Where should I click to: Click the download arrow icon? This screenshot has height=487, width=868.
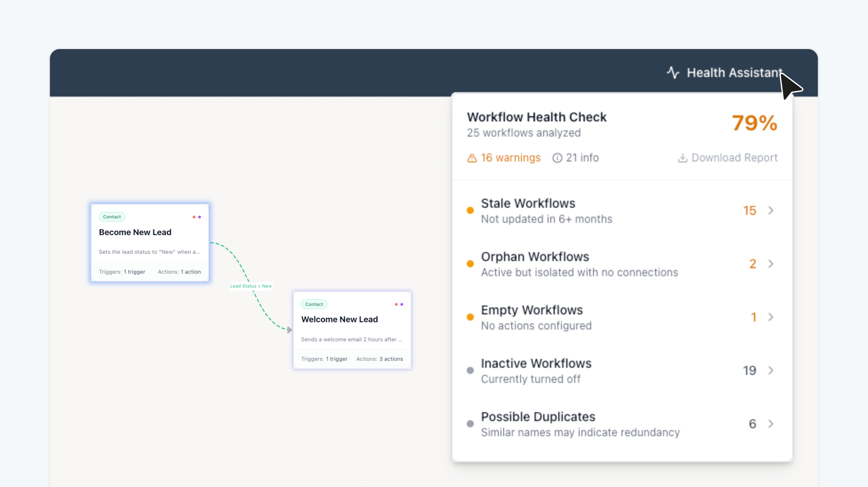pyautogui.click(x=683, y=158)
